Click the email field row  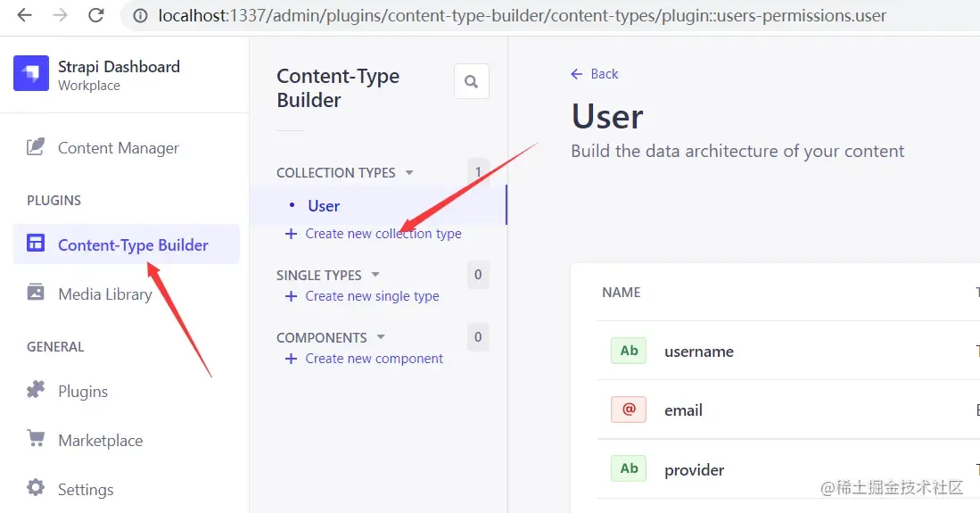(x=789, y=410)
